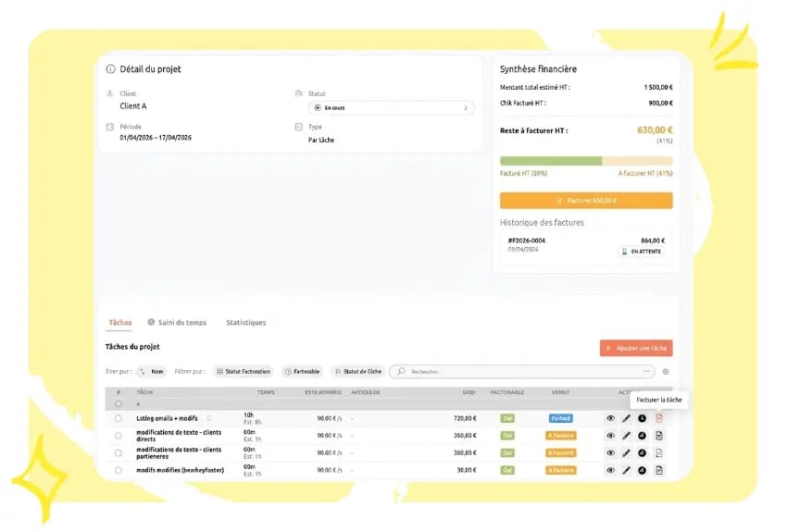The image size is (787, 532).
Task: Click the info icon next to Détail du projet
Action: click(111, 69)
